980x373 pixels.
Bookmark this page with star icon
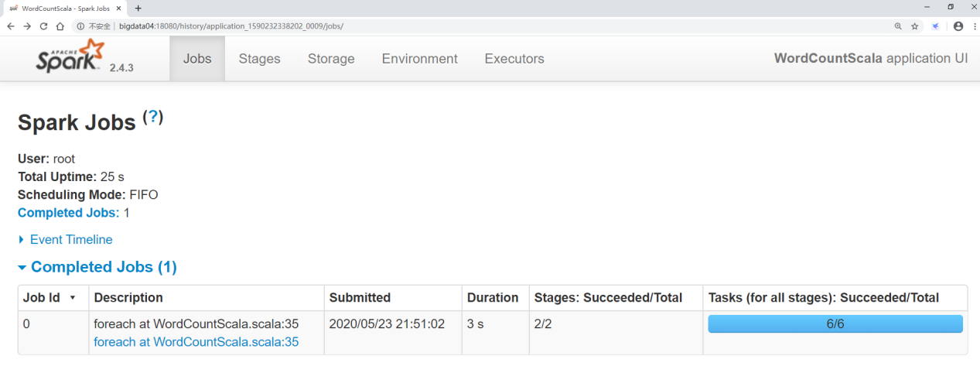914,26
